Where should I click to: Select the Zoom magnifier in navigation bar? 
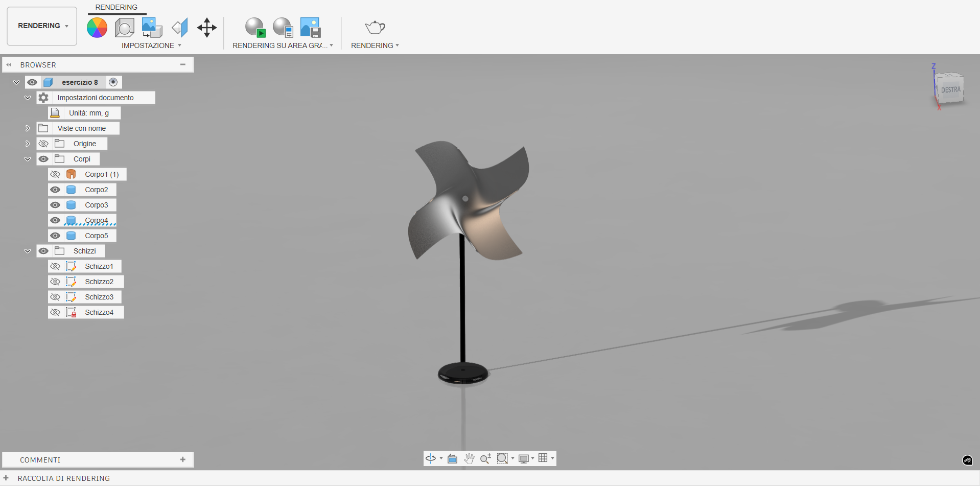pyautogui.click(x=485, y=458)
